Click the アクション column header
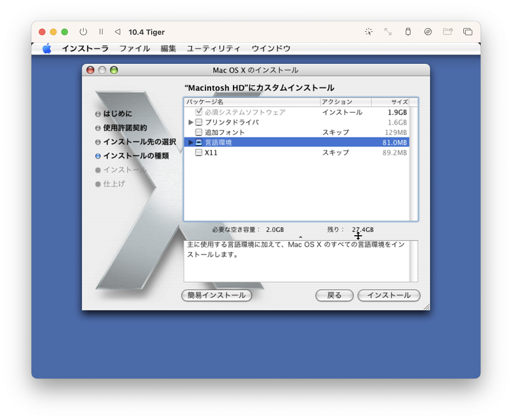Image resolution: width=512 pixels, height=420 pixels. (x=346, y=102)
